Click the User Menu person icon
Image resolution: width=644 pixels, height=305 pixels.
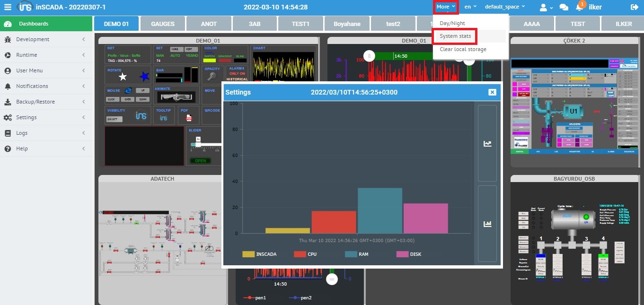coord(8,70)
